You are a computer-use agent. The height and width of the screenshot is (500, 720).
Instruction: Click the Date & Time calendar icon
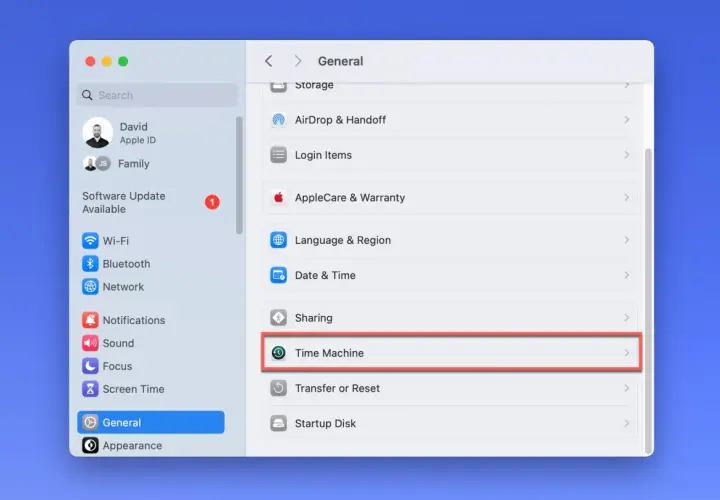[278, 275]
